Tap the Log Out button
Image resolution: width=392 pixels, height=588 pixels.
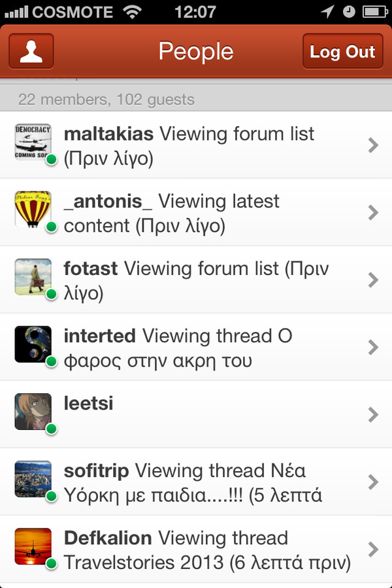pos(342,52)
